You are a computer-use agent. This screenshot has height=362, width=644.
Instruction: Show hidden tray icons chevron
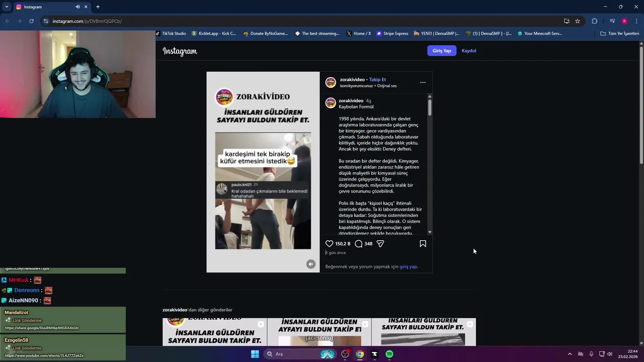pos(570,354)
